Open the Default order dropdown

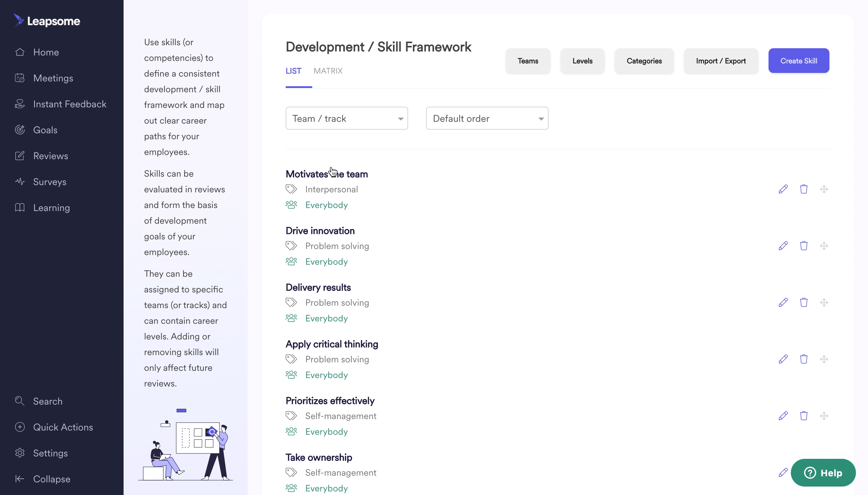coord(487,118)
